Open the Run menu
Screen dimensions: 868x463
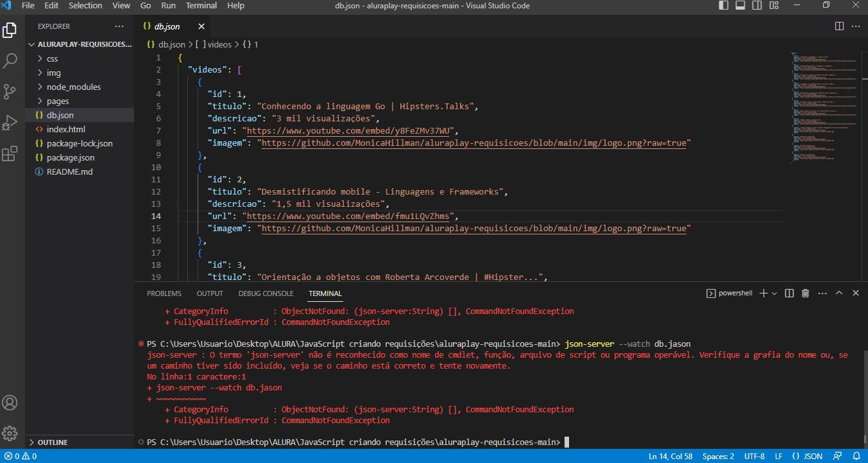[x=168, y=5]
